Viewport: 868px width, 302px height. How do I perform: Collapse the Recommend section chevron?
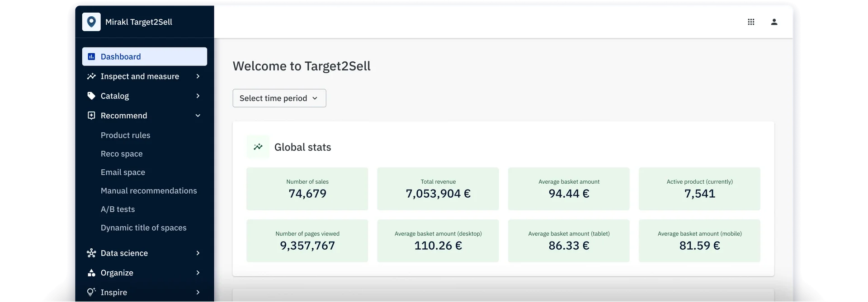point(198,116)
